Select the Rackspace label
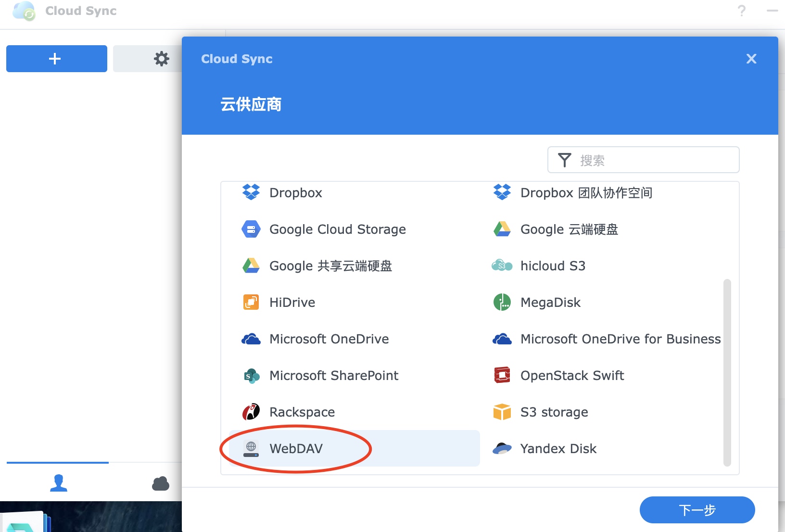 tap(302, 412)
